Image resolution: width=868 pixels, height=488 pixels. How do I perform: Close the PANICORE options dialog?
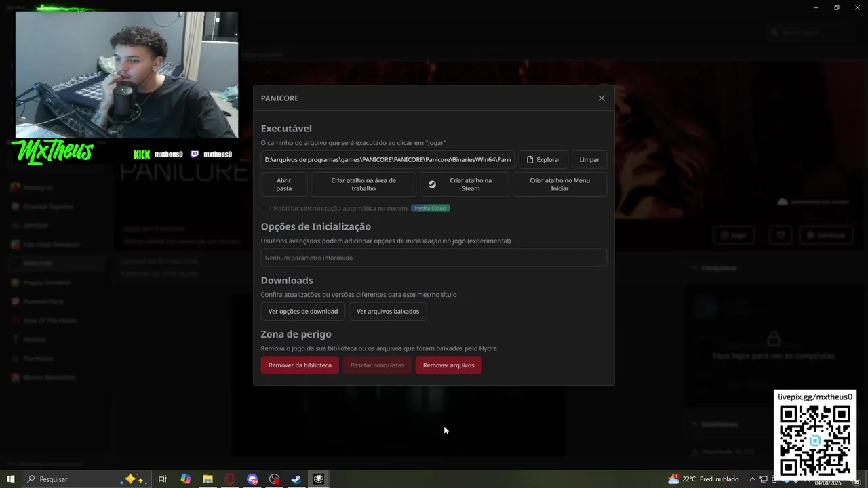click(601, 98)
